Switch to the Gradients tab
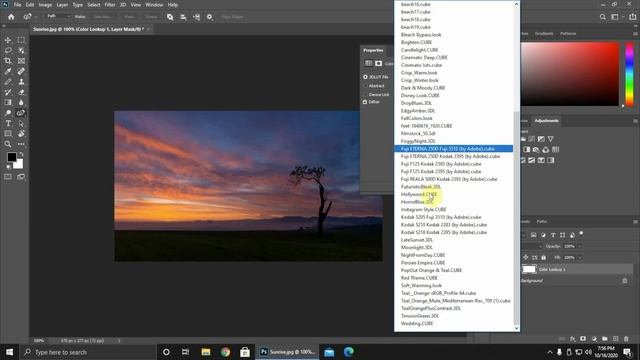640x360 pixels. point(544,33)
